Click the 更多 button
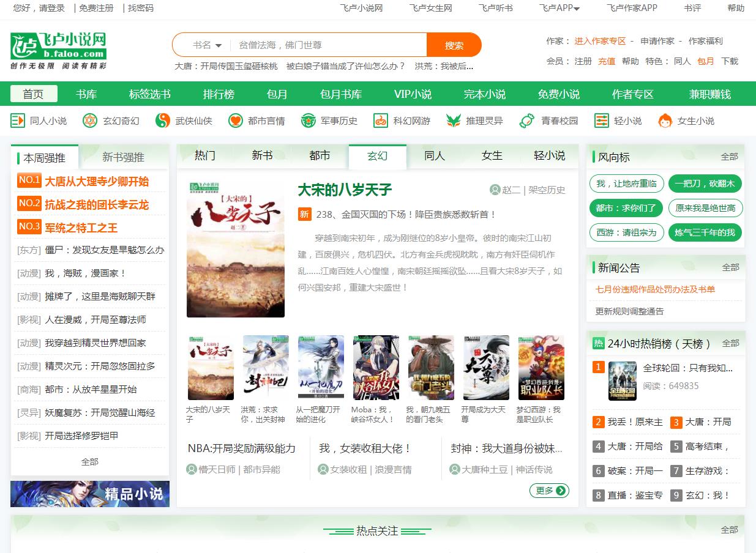The width and height of the screenshot is (756, 553). point(549,491)
